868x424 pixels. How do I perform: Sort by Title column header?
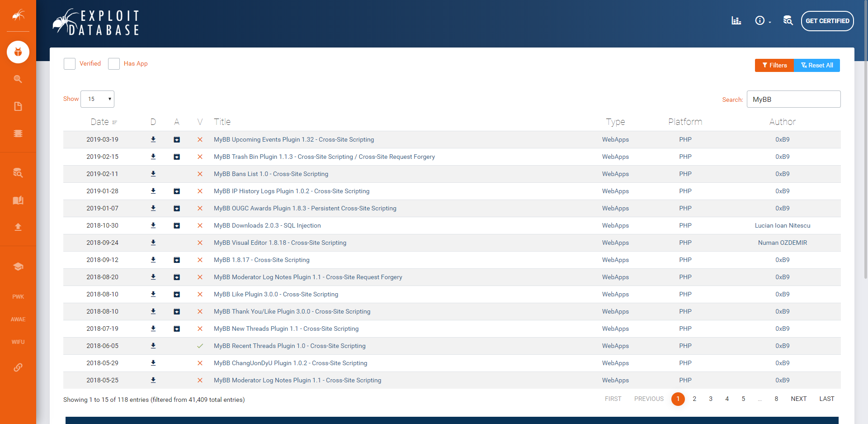click(222, 122)
